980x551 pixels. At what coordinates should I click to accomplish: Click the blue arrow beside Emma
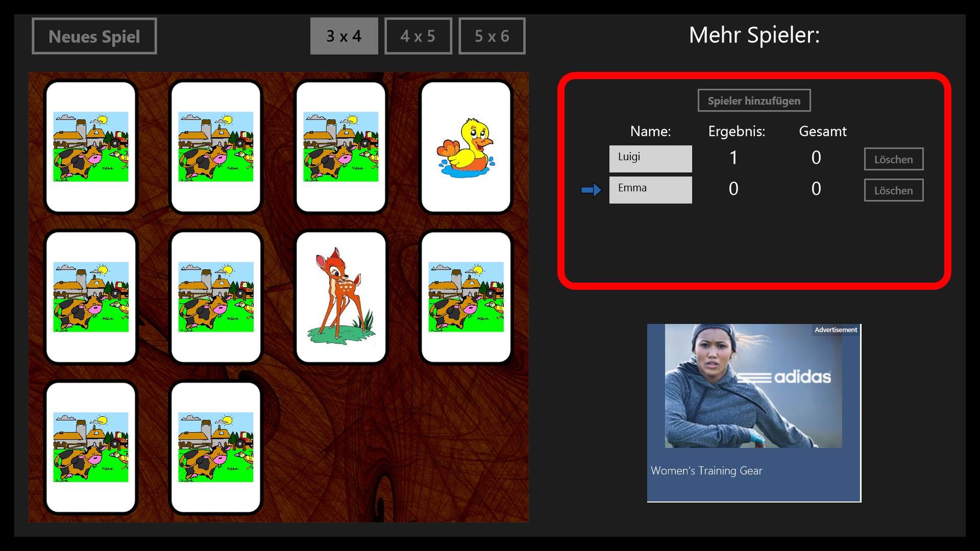point(591,190)
